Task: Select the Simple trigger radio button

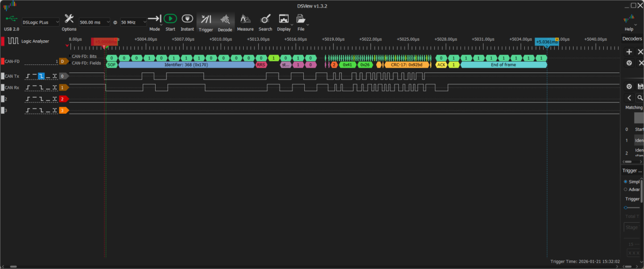Action: click(626, 181)
